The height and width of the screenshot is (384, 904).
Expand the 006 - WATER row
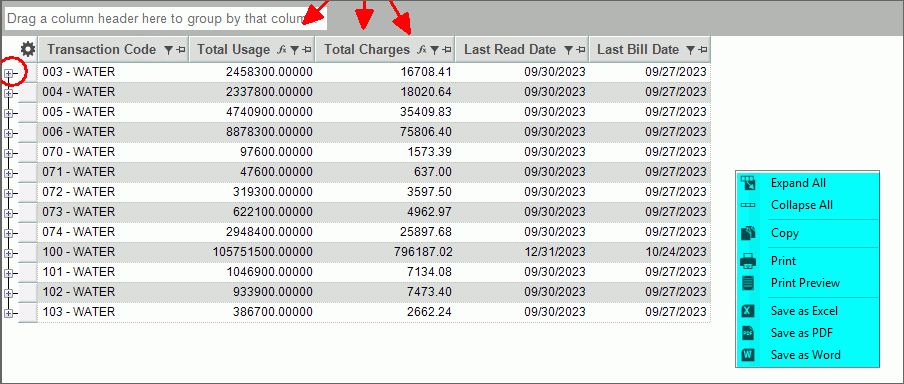tap(8, 133)
